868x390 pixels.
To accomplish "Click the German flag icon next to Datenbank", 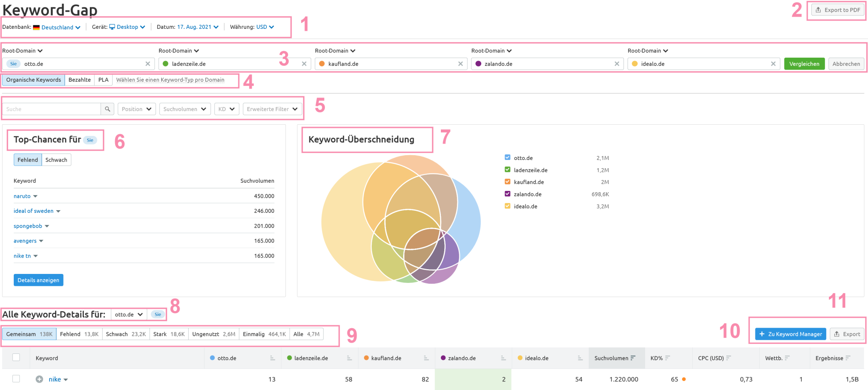I will point(37,27).
